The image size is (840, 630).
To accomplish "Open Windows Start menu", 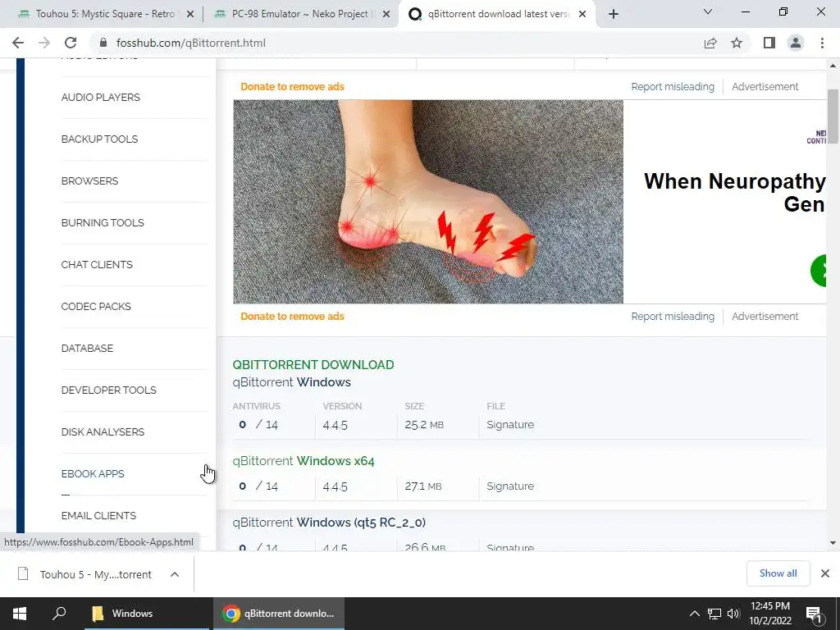I will [x=20, y=614].
